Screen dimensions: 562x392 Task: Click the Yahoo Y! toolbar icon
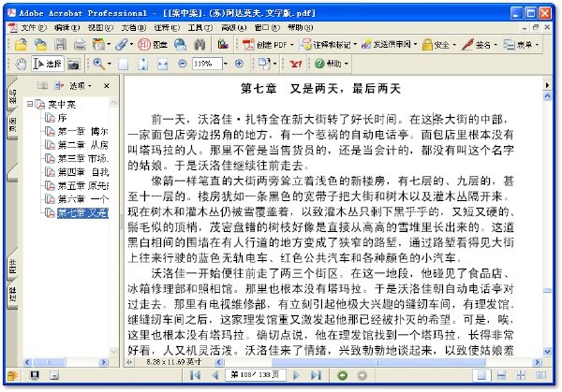coord(296,64)
